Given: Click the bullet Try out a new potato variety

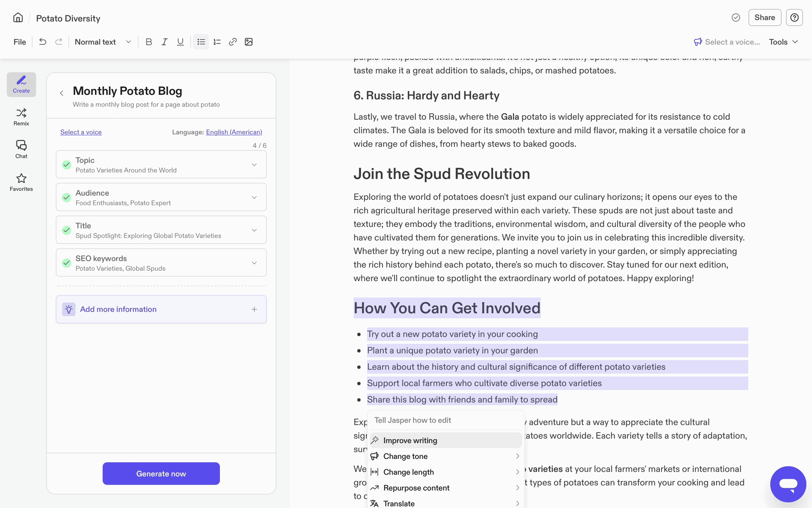Looking at the screenshot, I should point(453,334).
